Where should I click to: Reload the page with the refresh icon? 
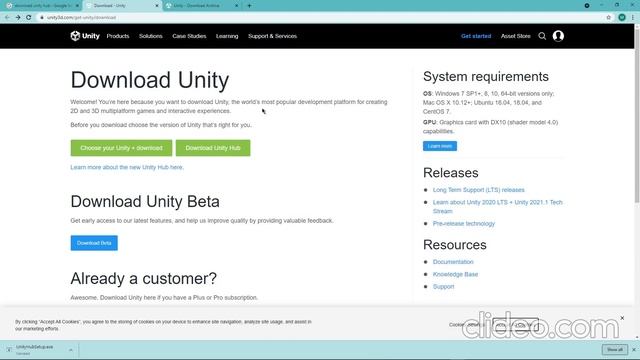click(x=29, y=18)
